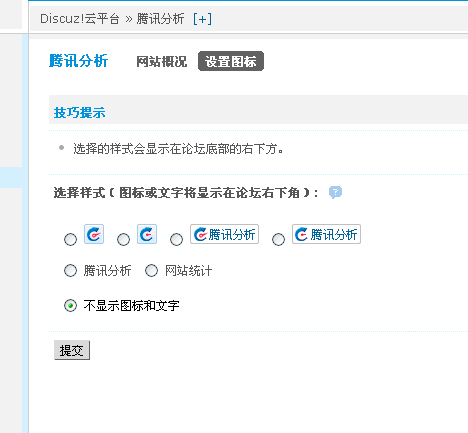Select 不显示图标和文字 radio option
Image resolution: width=468 pixels, height=433 pixels.
(x=70, y=305)
